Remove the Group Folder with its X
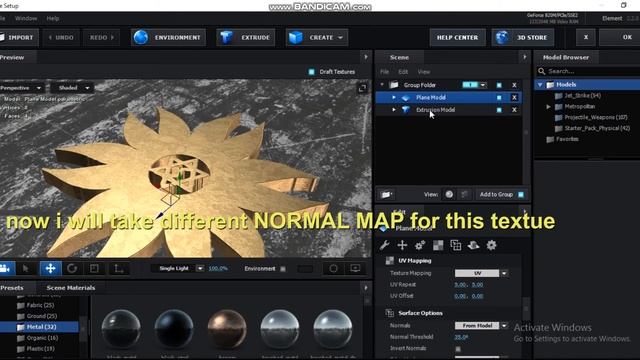The width and height of the screenshot is (640, 360). pyautogui.click(x=514, y=85)
